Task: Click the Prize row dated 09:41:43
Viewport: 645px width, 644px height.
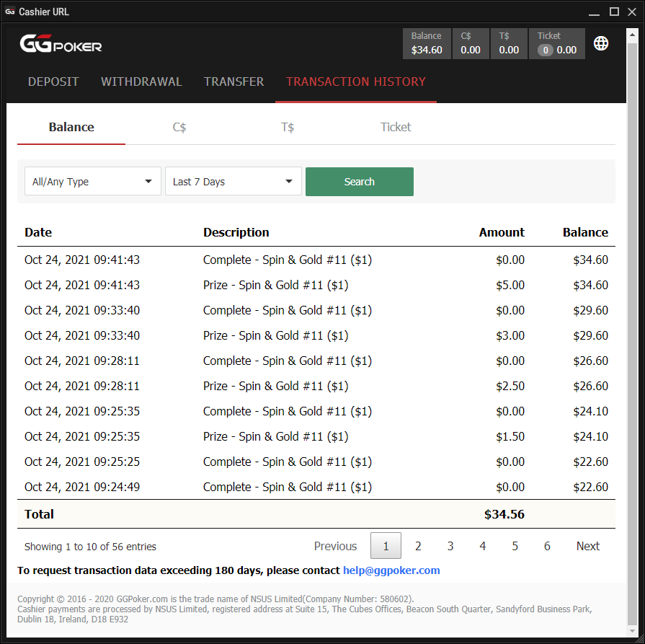Action: [316, 285]
